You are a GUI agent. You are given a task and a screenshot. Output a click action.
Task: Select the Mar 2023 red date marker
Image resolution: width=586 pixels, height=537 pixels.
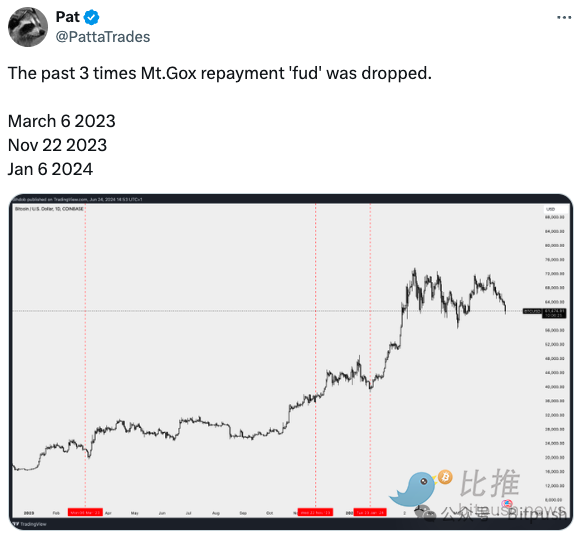pyautogui.click(x=85, y=512)
